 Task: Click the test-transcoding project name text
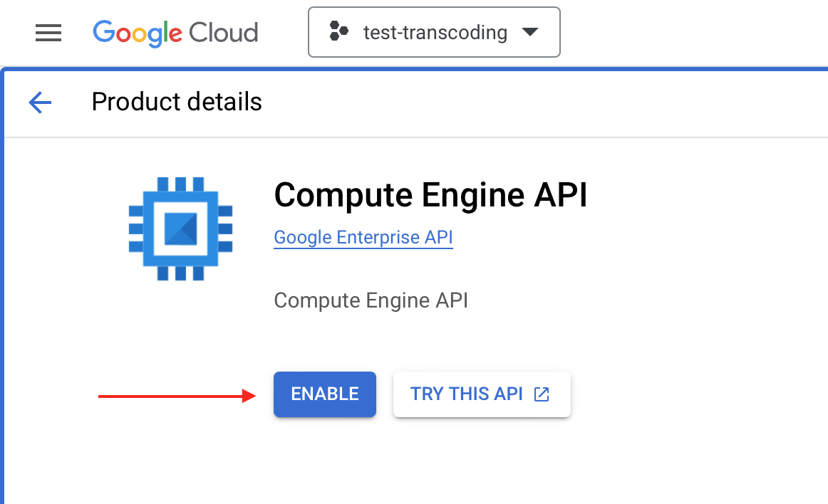(435, 32)
